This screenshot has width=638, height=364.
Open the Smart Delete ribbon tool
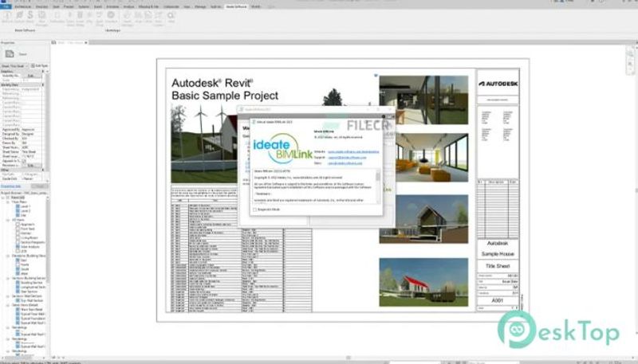(x=81, y=18)
